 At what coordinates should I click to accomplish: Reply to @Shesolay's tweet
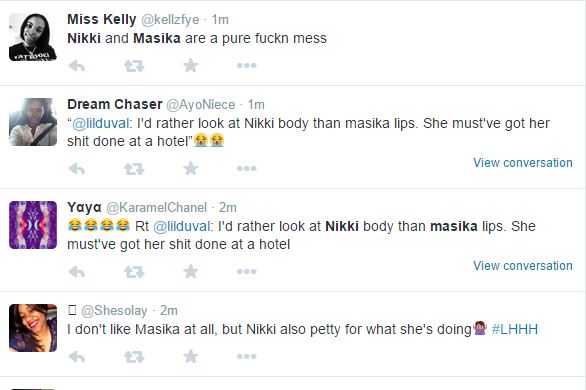[x=77, y=357]
